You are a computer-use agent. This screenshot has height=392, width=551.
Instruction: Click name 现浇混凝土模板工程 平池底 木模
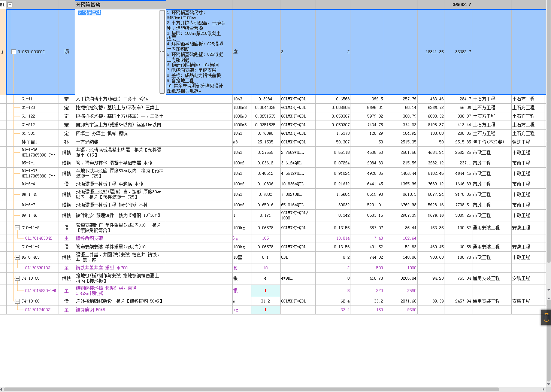coord(109,184)
